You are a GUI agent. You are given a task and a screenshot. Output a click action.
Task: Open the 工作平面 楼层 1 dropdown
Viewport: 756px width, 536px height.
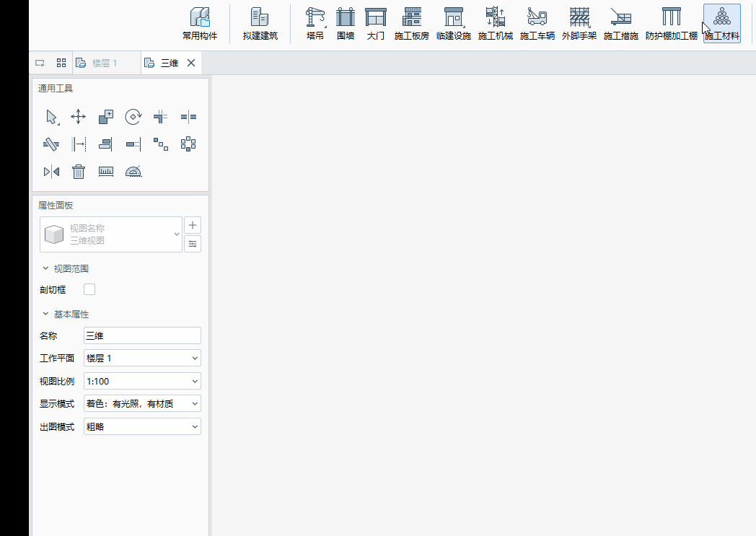pos(142,358)
